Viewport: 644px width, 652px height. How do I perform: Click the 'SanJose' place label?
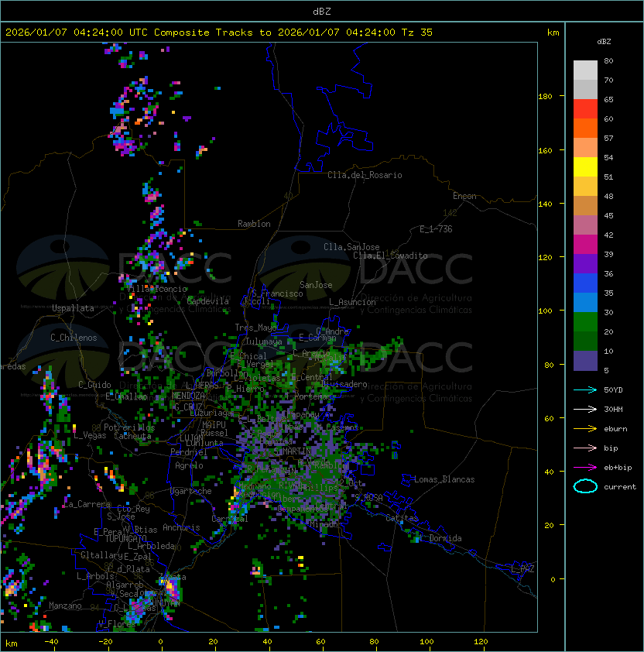point(316,285)
